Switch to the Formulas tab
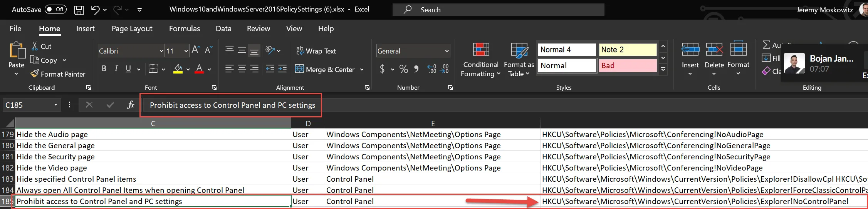The image size is (868, 209). (185, 29)
